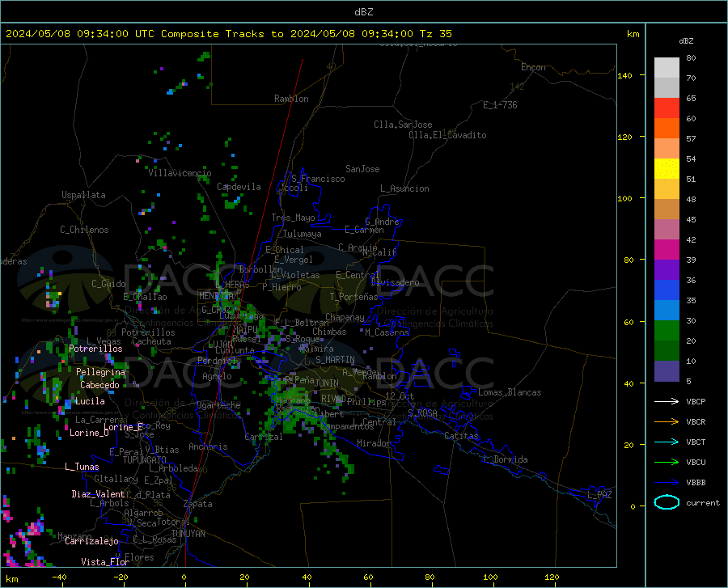This screenshot has height=588, width=728.
Task: Click the Lucila map label
Action: pos(90,401)
